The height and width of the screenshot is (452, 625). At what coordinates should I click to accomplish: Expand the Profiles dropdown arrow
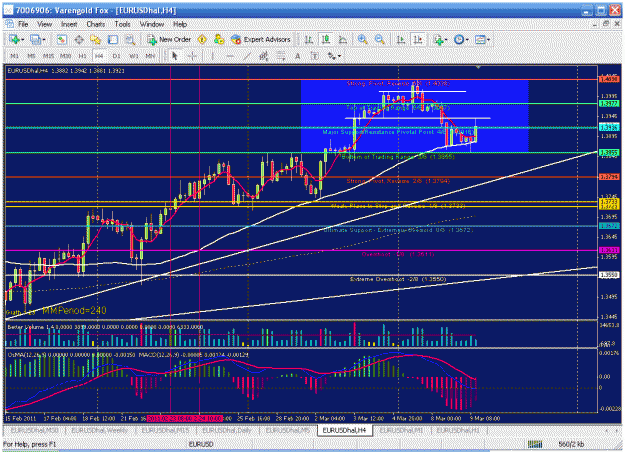44,39
